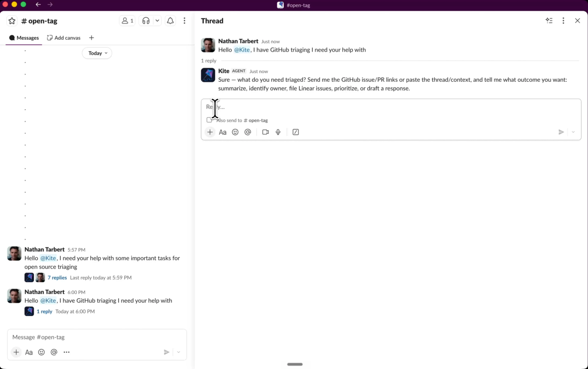
Task: Toggle formatting in thread composer
Action: point(222,132)
